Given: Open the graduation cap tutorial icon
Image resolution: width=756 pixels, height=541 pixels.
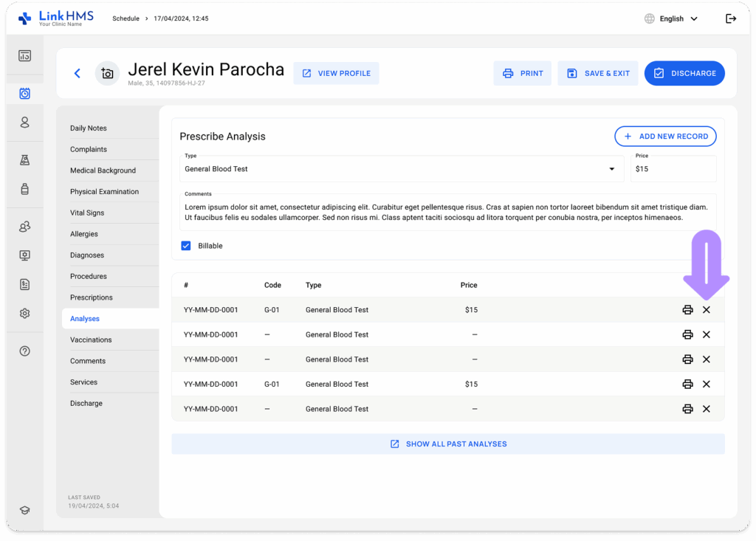Looking at the screenshot, I should click(24, 510).
